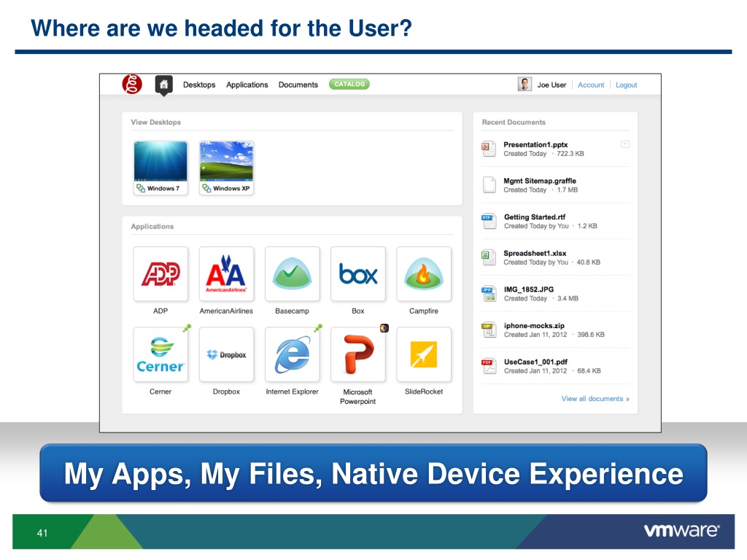Open Getting Started.rtf file name
This screenshot has height=560, width=747.
click(535, 217)
